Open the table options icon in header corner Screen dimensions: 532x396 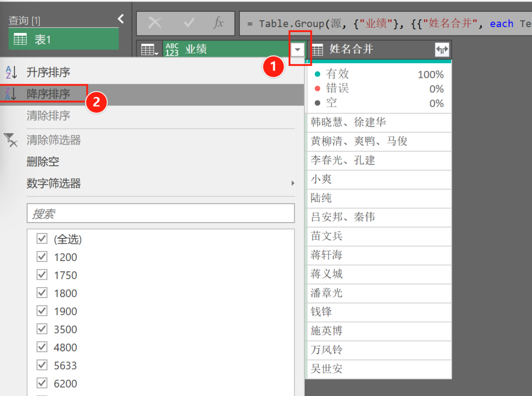150,50
